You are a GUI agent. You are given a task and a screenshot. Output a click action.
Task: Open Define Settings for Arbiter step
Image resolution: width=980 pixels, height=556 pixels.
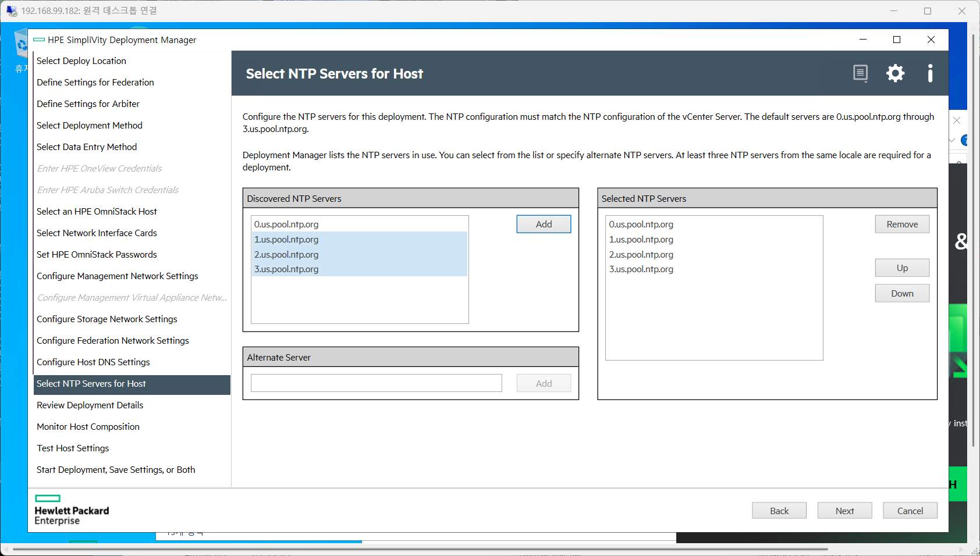pos(132,104)
